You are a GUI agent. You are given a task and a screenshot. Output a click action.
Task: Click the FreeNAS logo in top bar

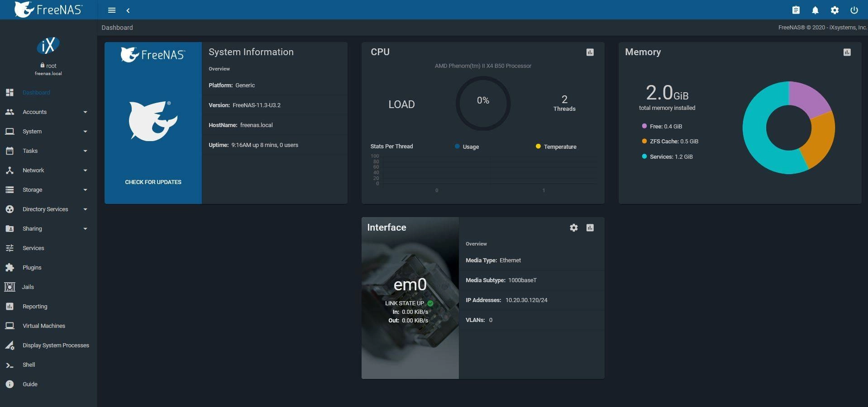[48, 9]
